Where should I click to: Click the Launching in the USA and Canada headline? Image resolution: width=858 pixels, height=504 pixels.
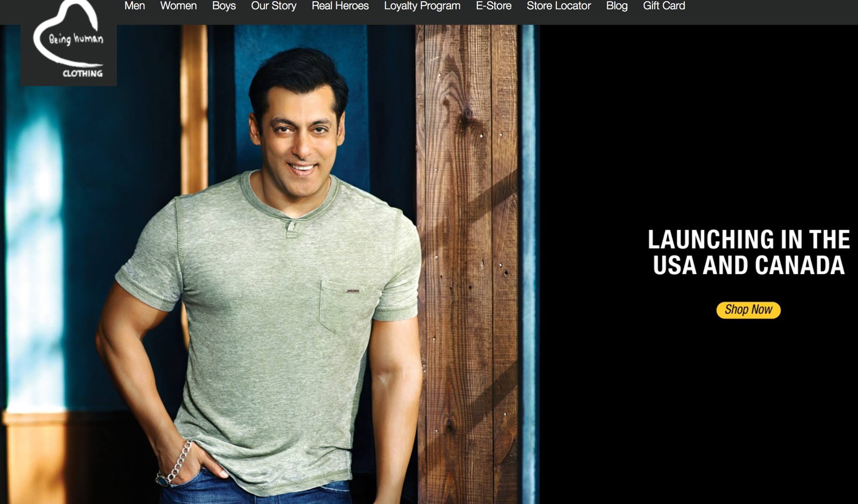click(749, 252)
